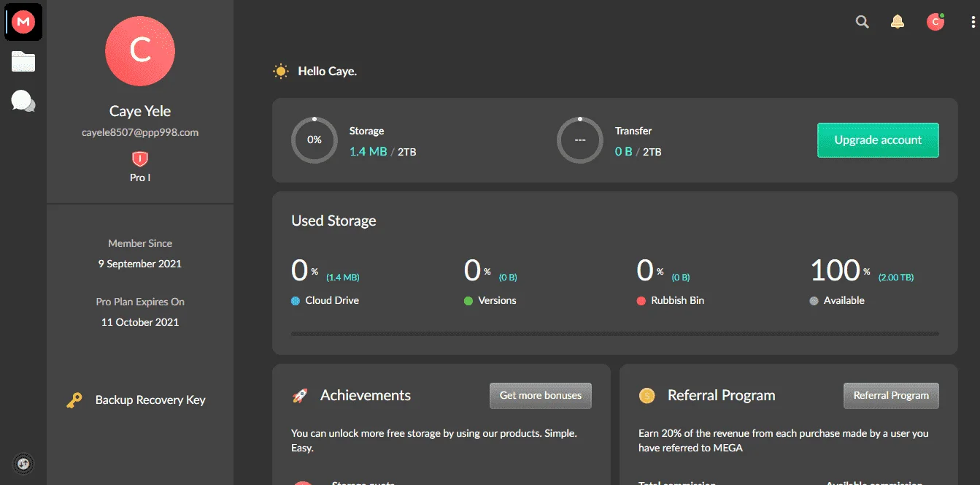The image size is (980, 485).
Task: Click the Upgrade account button
Action: [878, 140]
